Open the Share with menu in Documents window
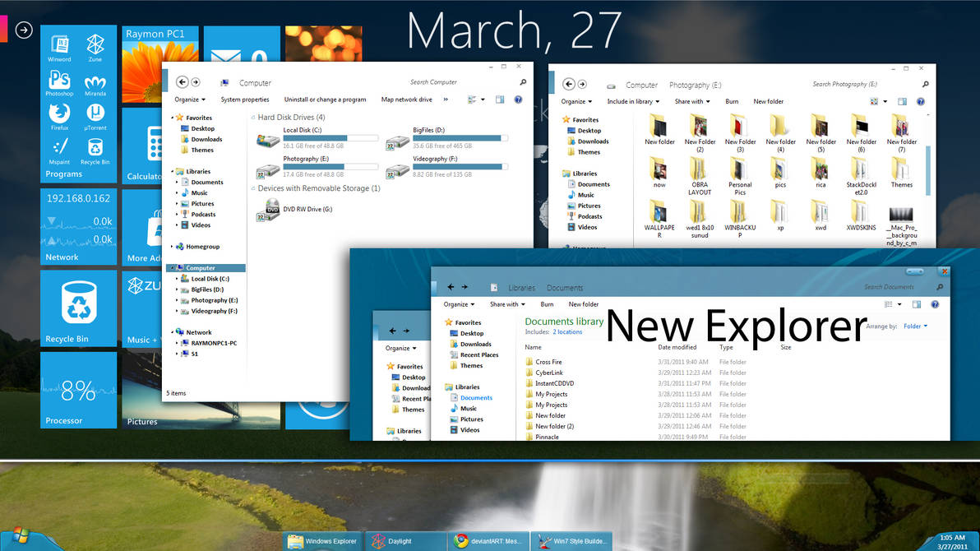This screenshot has height=551, width=980. pos(507,303)
